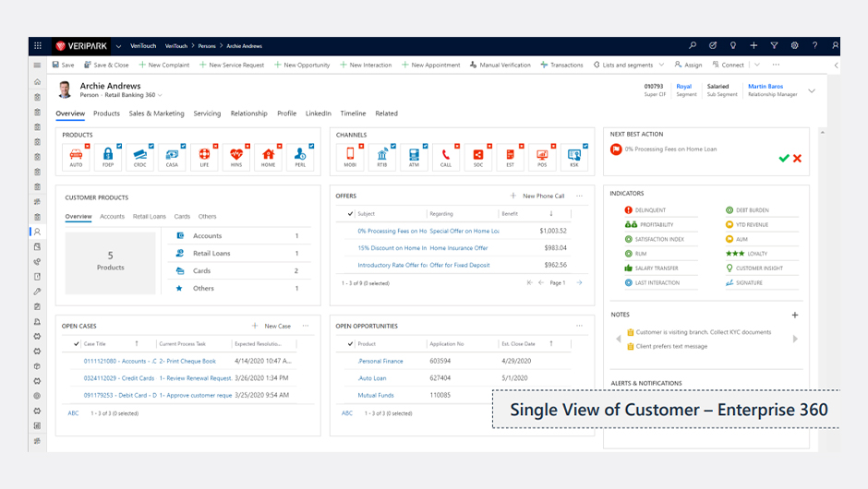Show next note with the right arrow

[795, 340]
